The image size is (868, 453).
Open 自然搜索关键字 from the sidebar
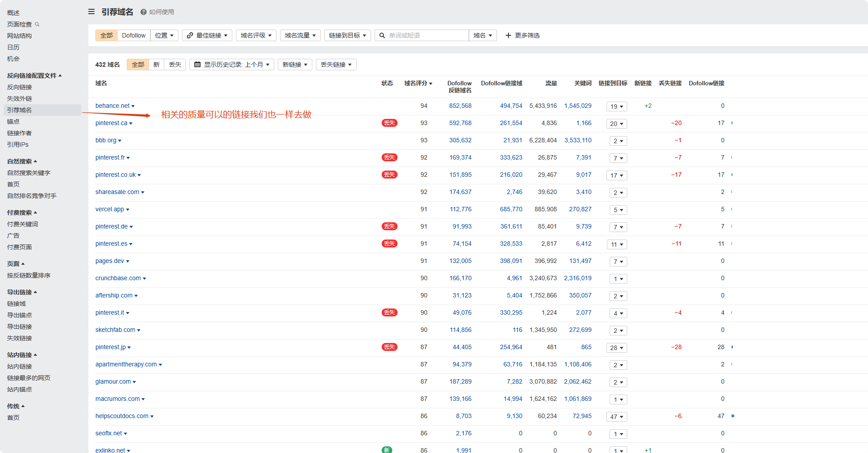pos(28,172)
